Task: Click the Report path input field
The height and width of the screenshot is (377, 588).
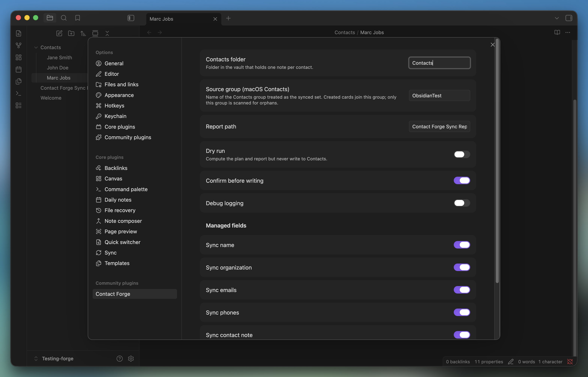Action: [x=439, y=127]
